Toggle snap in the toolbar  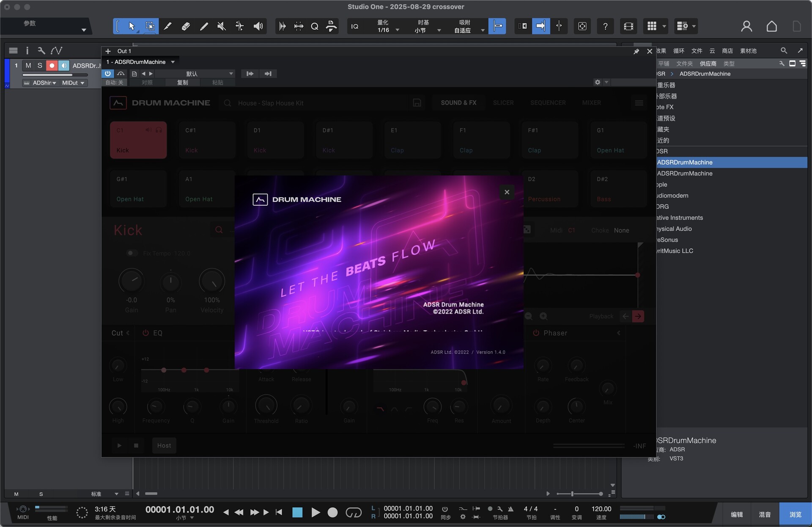click(x=497, y=26)
